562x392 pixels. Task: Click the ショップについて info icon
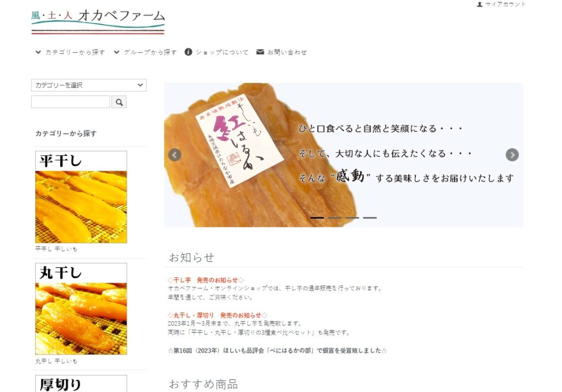(x=188, y=52)
